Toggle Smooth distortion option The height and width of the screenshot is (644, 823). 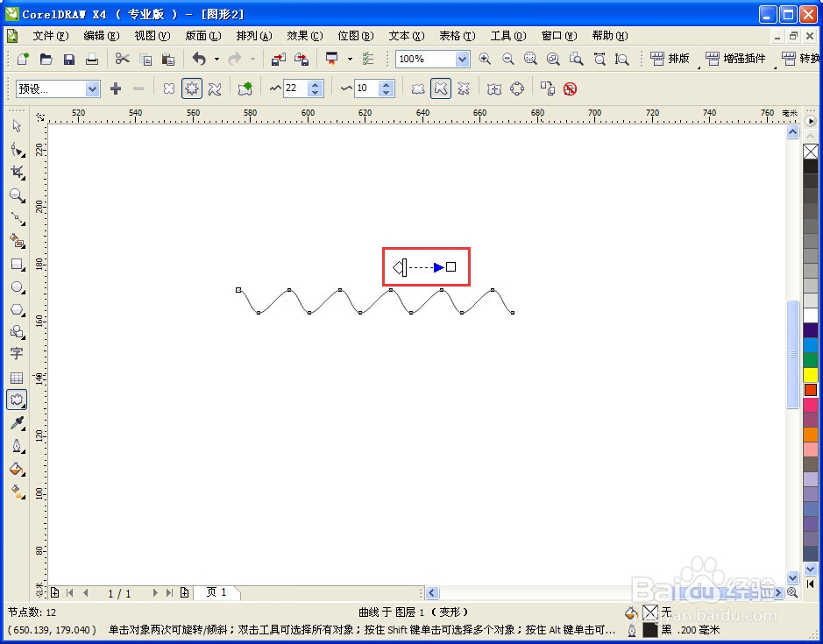pyautogui.click(x=440, y=88)
